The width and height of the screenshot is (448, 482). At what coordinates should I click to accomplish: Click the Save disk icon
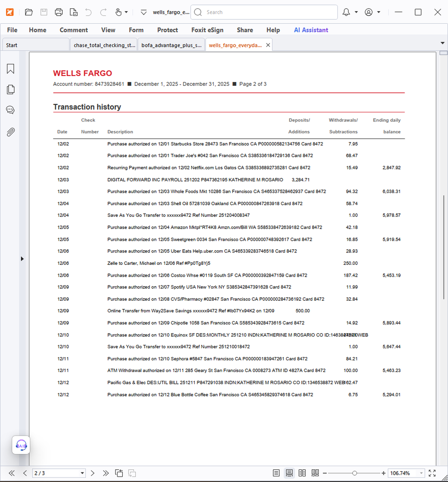(x=44, y=12)
